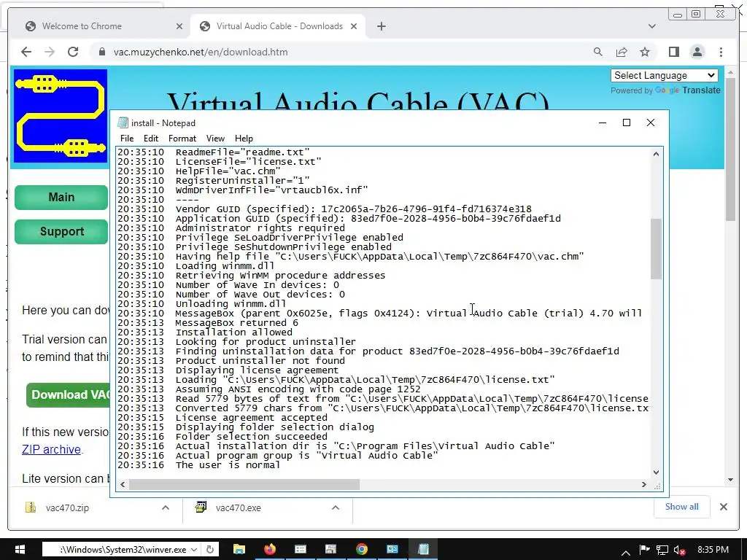747x560 pixels.
Task: Close the Chrome downloads bar
Action: click(723, 507)
